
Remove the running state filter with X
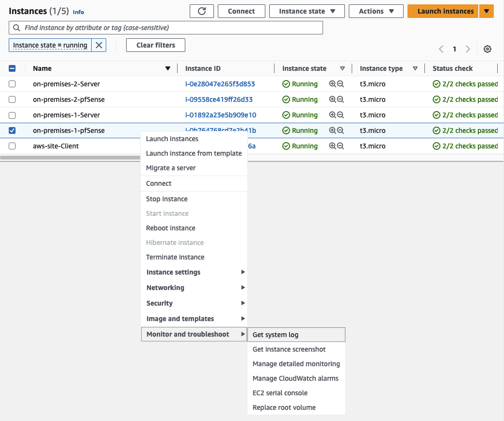[x=98, y=45]
